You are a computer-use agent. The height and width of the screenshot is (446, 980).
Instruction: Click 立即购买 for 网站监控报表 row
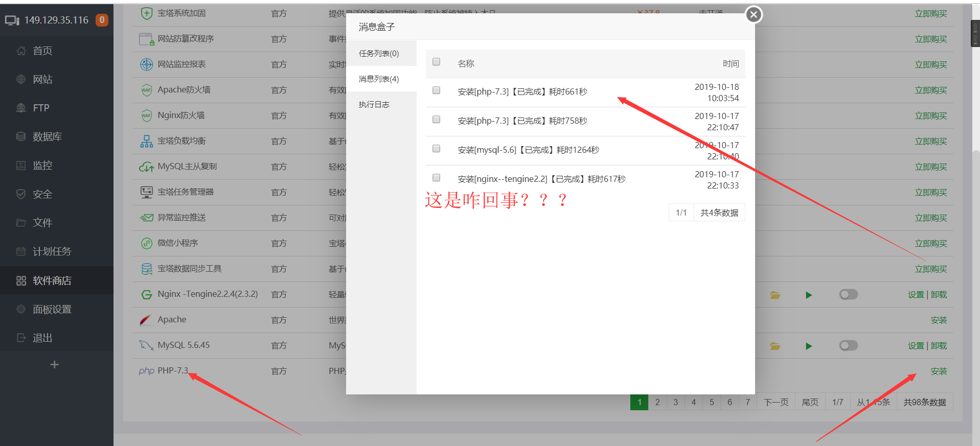point(931,65)
